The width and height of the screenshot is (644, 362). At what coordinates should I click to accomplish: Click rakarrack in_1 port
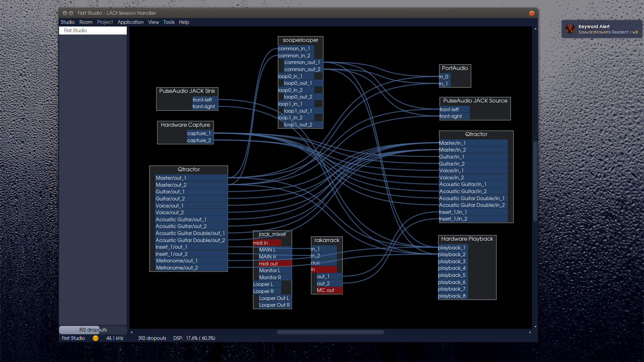pyautogui.click(x=324, y=249)
